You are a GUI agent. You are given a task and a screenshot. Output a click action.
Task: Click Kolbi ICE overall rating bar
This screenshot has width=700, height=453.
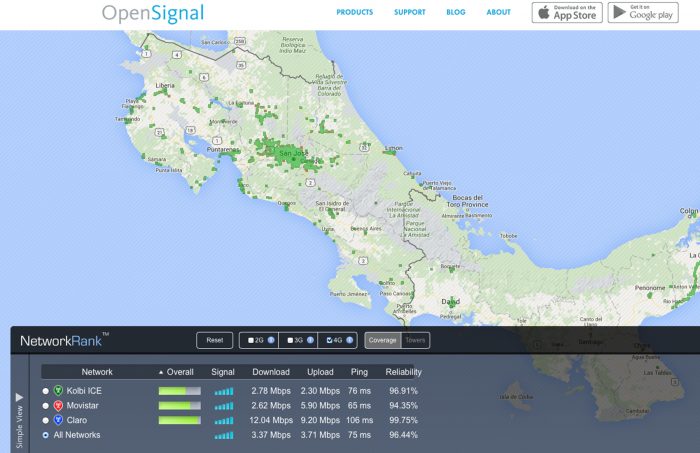coord(179,391)
